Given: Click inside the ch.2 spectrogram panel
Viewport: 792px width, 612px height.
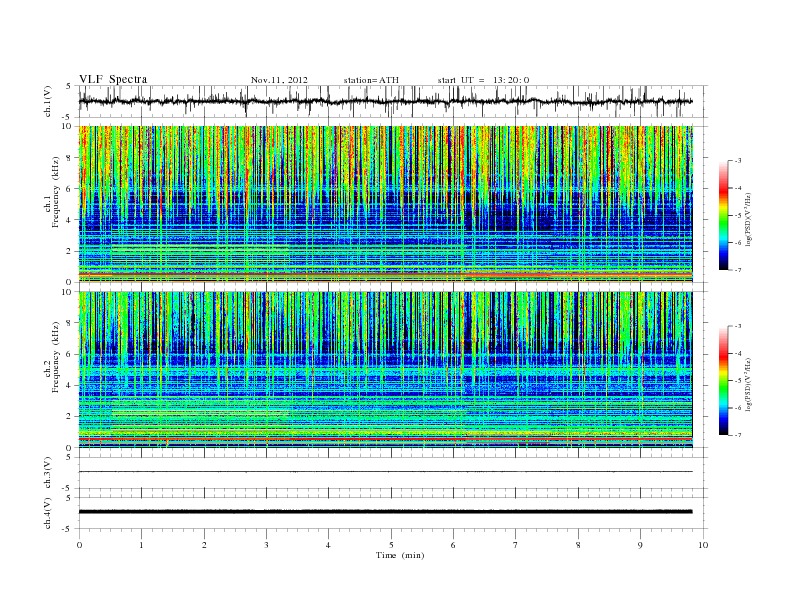Looking at the screenshot, I should click(385, 370).
